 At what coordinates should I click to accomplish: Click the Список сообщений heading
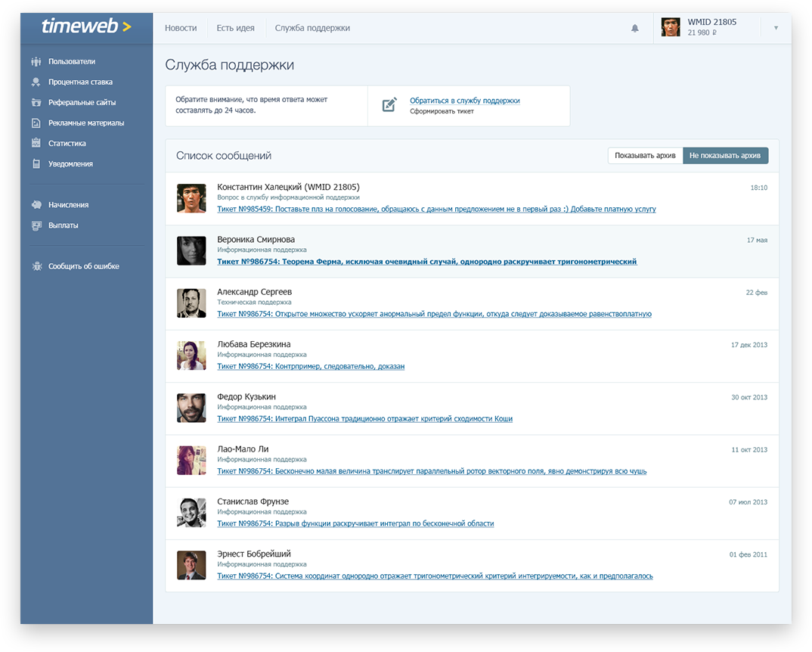(x=224, y=156)
